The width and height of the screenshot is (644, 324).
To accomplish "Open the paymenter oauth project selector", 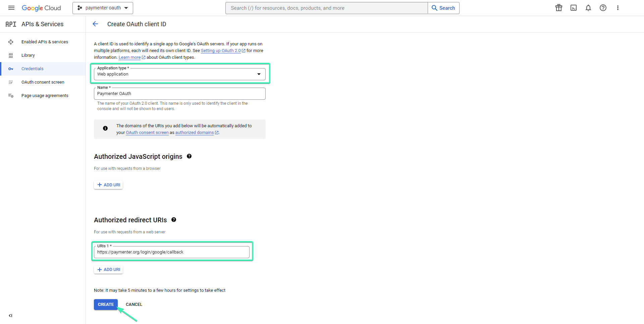I will [x=103, y=8].
